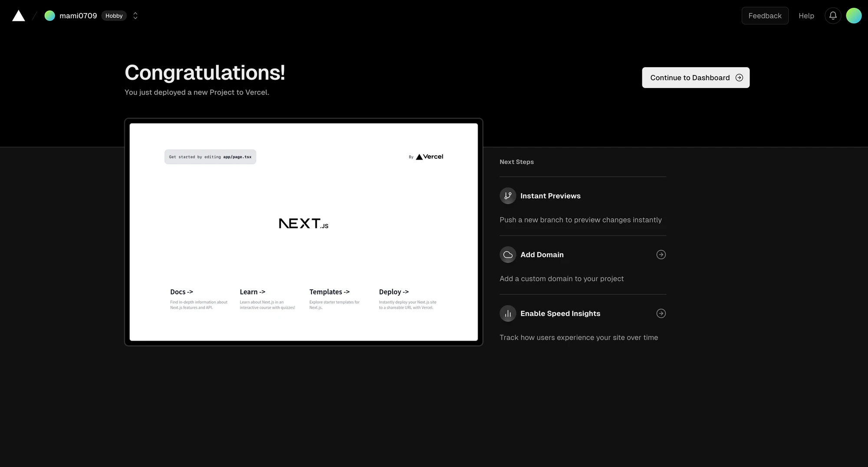
Task: Select Enable Speed Insights heading
Action: [560, 314]
